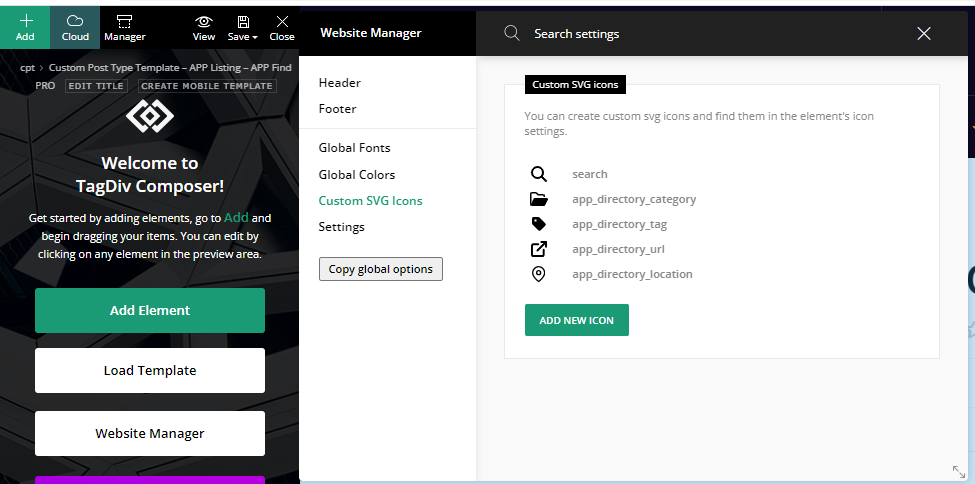The image size is (975, 484).
Task: Click the Close composer X button
Action: point(282,27)
